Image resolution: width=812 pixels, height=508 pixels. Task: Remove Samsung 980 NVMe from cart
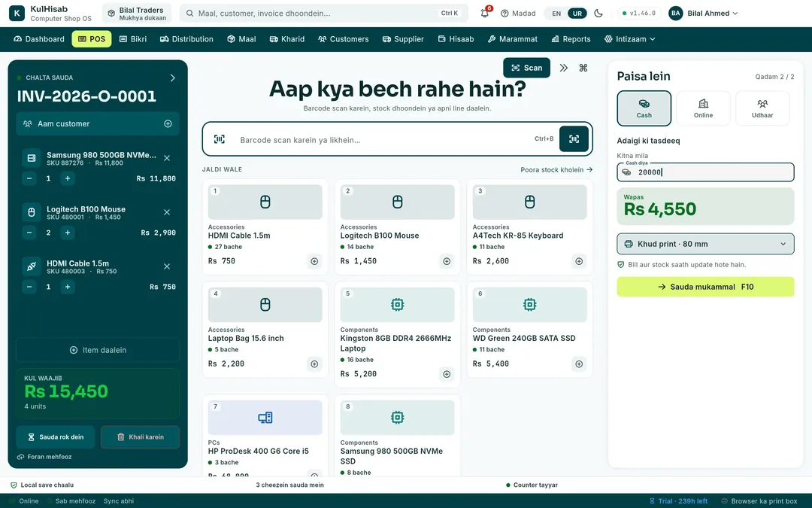pyautogui.click(x=167, y=158)
